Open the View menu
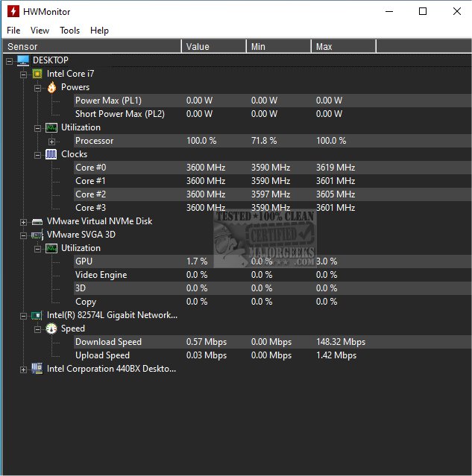472x476 pixels. tap(40, 31)
